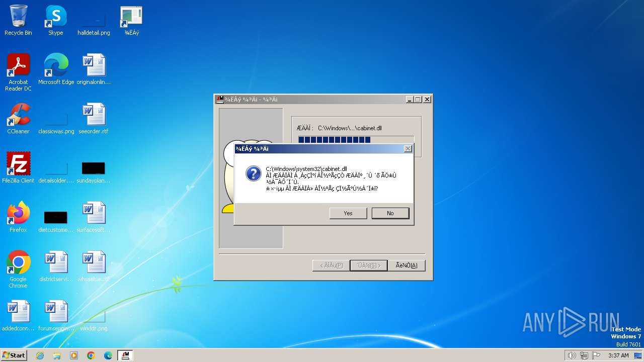The height and width of the screenshot is (362, 644).
Task: Select addedconn Word document
Action: pyautogui.click(x=18, y=316)
